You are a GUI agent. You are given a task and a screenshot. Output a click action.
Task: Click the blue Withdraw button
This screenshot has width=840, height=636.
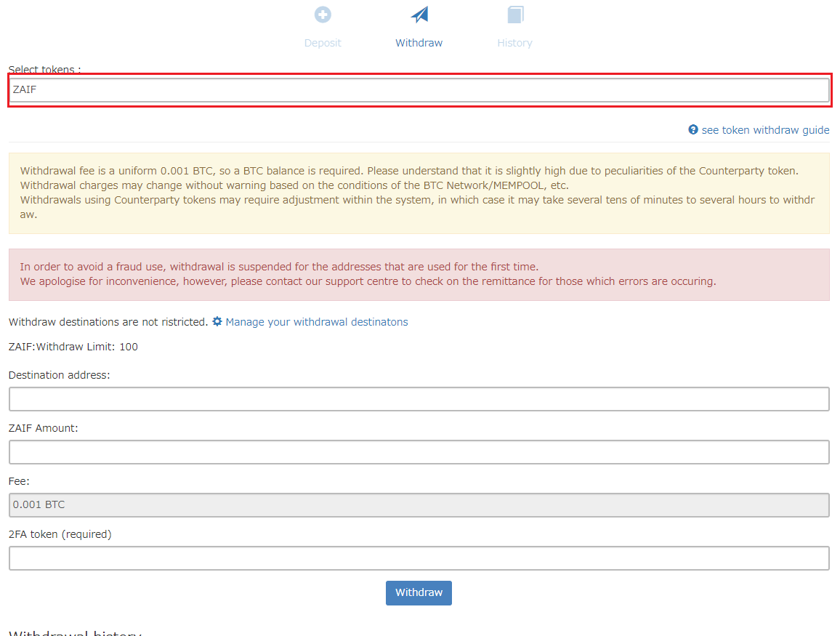(x=419, y=593)
